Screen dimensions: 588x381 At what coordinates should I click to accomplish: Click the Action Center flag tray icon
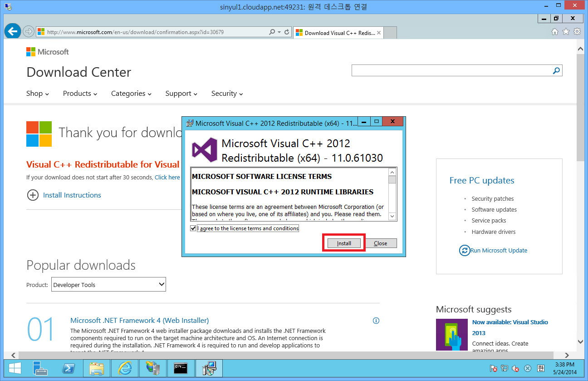pyautogui.click(x=494, y=368)
